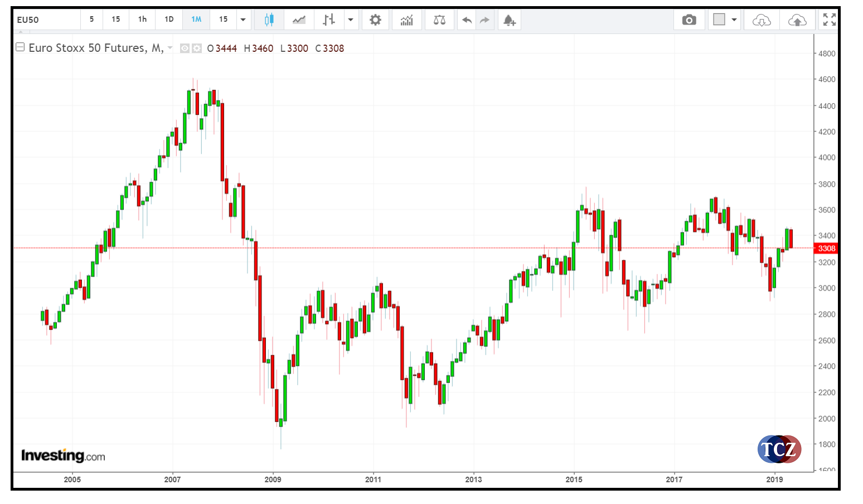The image size is (863, 504).
Task: Collapse the Euro Stoxx 50 Futures legend
Action: click(x=20, y=47)
